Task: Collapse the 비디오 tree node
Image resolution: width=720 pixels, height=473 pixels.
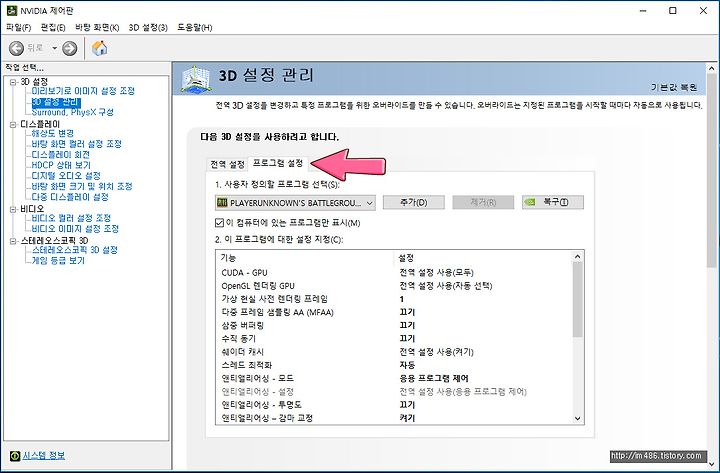Action: click(x=13, y=209)
